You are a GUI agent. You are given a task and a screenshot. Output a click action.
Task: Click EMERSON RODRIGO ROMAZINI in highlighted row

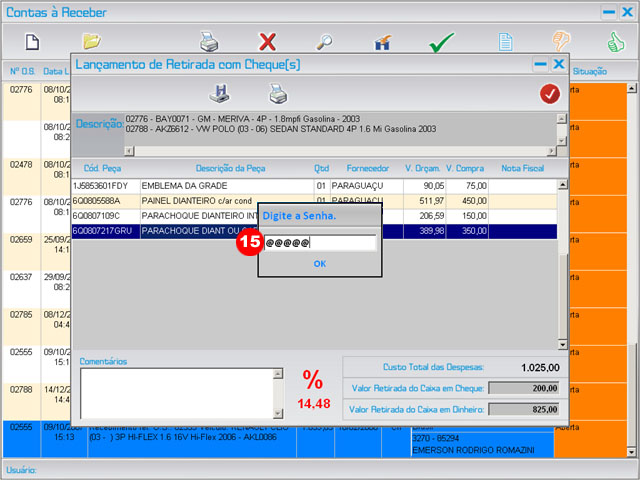473,450
